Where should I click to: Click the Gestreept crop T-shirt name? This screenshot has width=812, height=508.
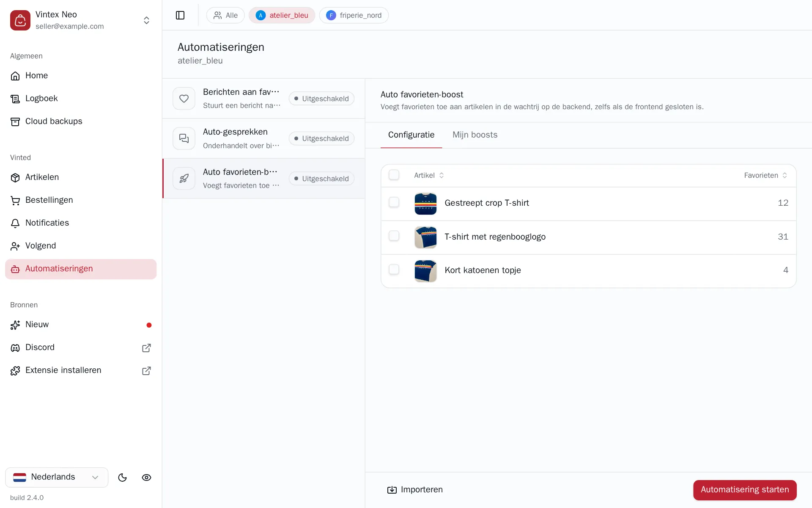[x=487, y=203]
